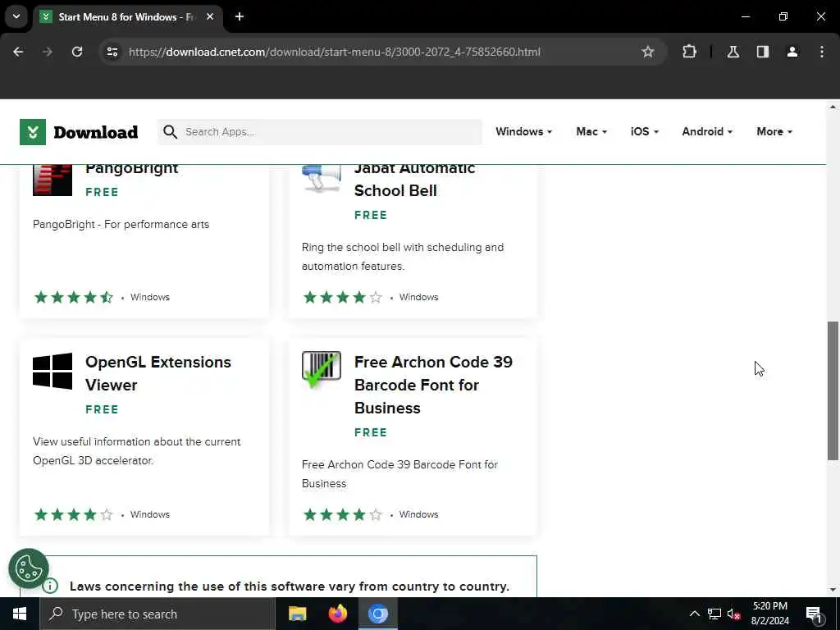
Task: Open the PangoBright title link
Action: 132,169
